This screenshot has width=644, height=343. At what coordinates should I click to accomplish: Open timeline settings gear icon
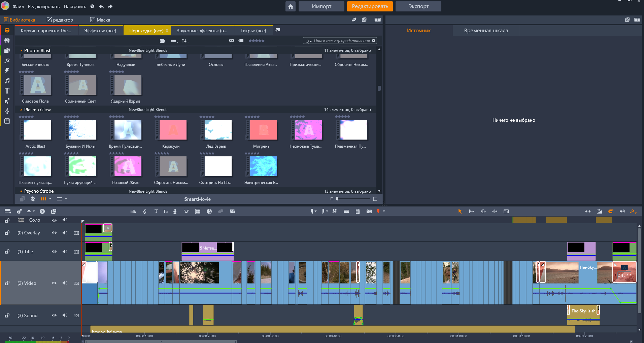(19, 212)
